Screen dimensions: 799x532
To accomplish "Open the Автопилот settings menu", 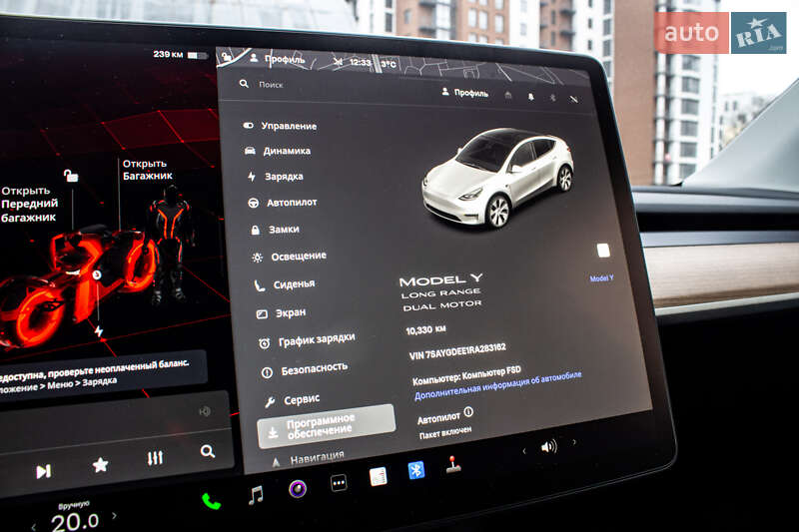I will click(x=283, y=202).
